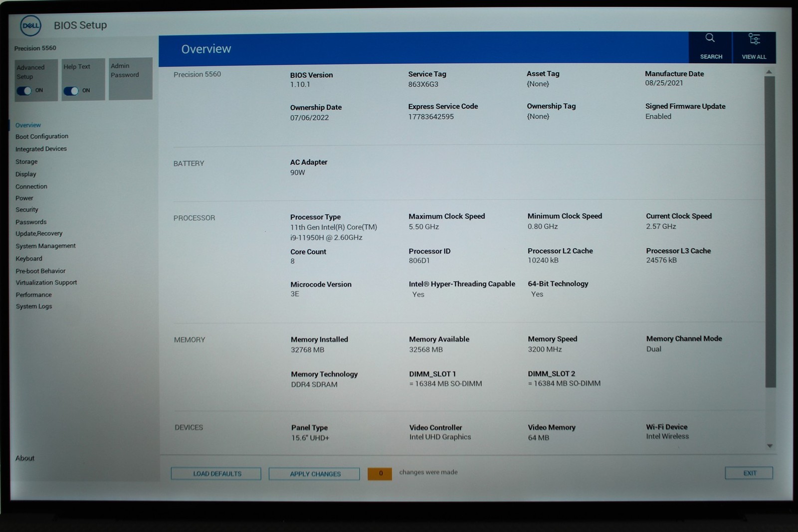Open Boot Configuration section
Screen dimensions: 798x532
[42, 137]
